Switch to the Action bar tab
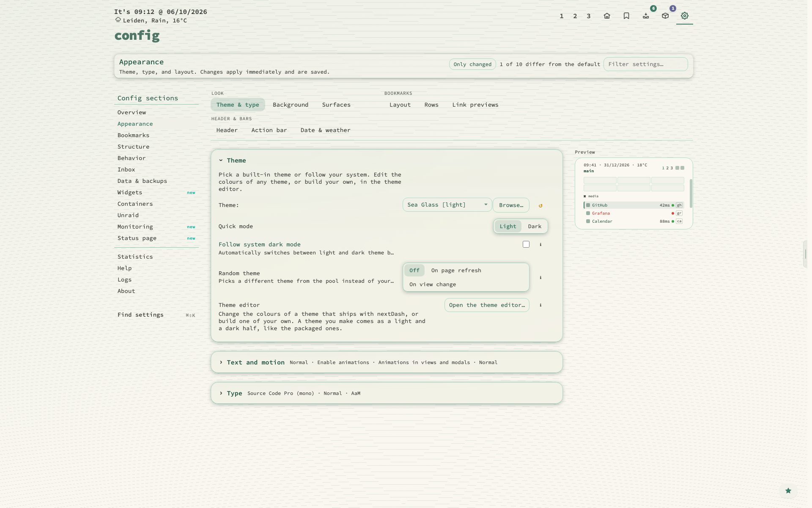 click(269, 130)
